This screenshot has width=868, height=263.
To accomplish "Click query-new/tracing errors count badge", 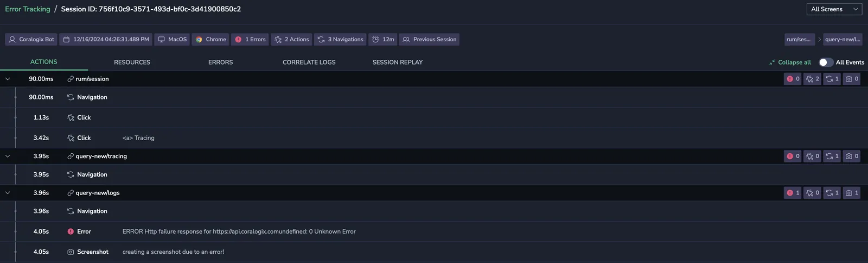I will (x=793, y=156).
